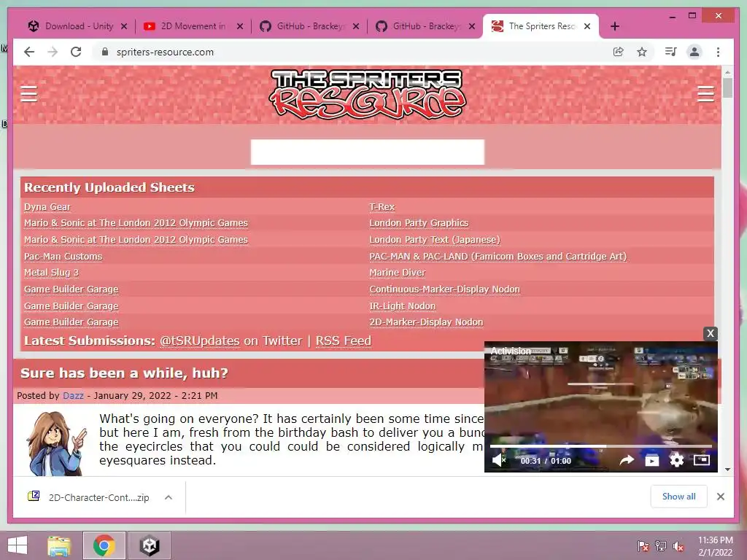Click the Chrome taskbar icon
The width and height of the screenshot is (747, 560).
pyautogui.click(x=104, y=545)
